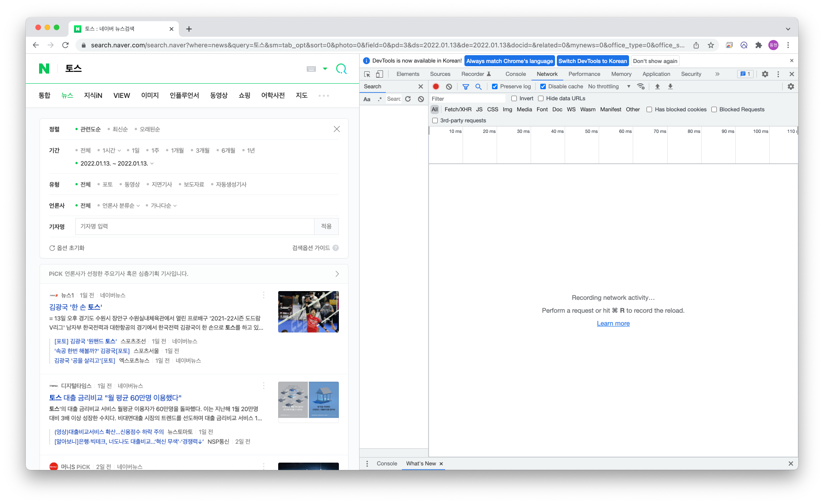Bookmark this page with the star icon
824x504 pixels.
click(711, 45)
